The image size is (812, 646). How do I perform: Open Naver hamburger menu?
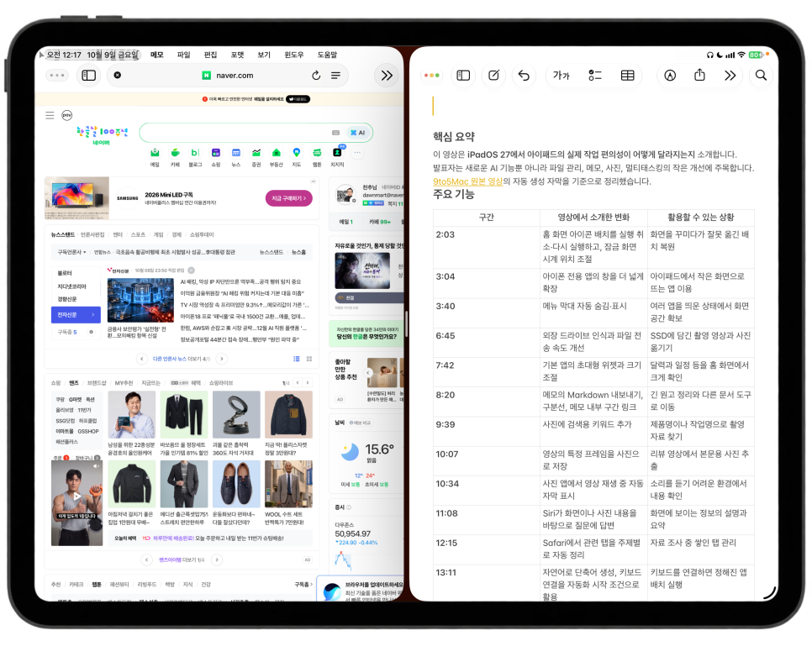click(50, 115)
